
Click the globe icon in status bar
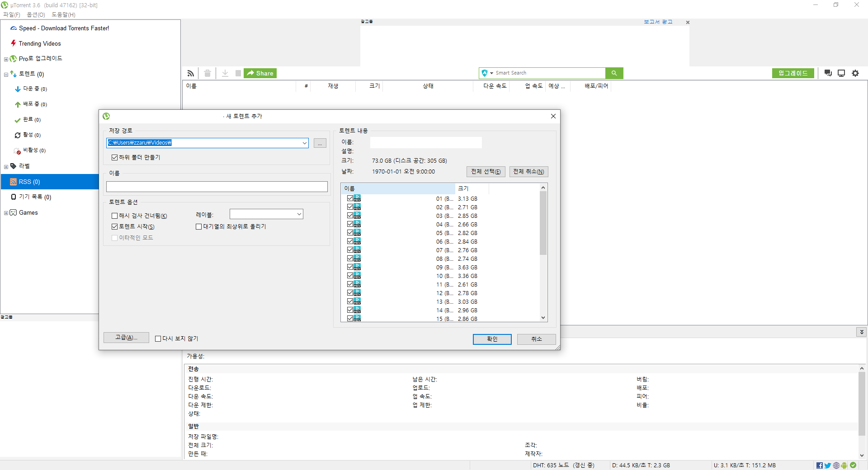point(836,465)
